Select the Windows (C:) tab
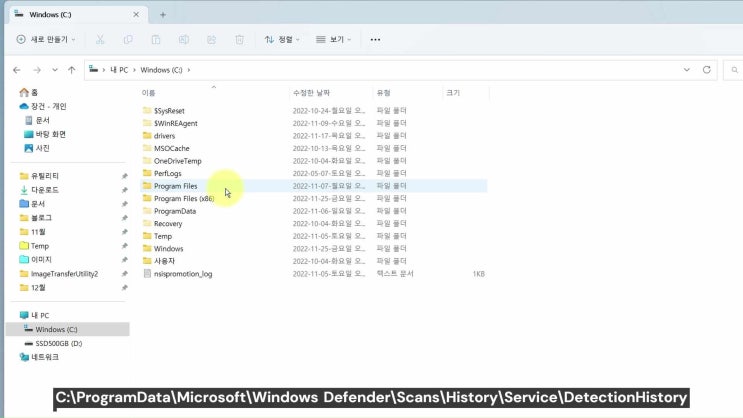This screenshot has width=743, height=418. tap(78, 15)
